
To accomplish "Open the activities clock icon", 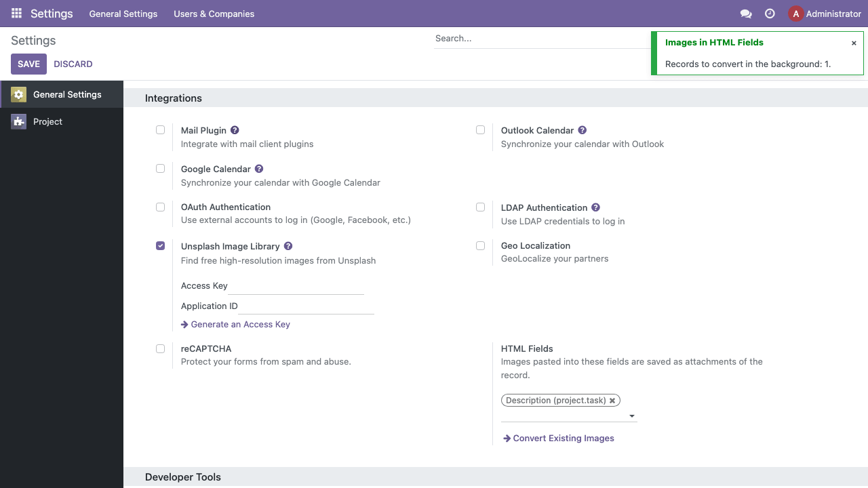I will pyautogui.click(x=770, y=14).
